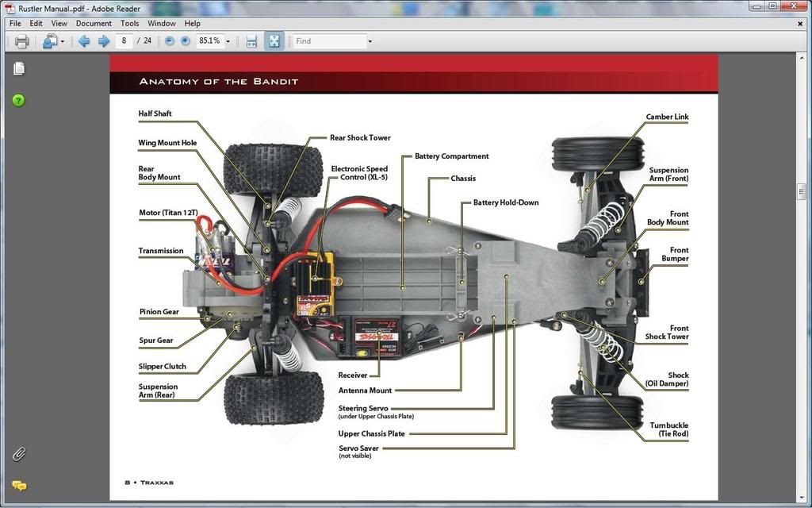Click the 'Upper Chassis Plate' label

[371, 434]
